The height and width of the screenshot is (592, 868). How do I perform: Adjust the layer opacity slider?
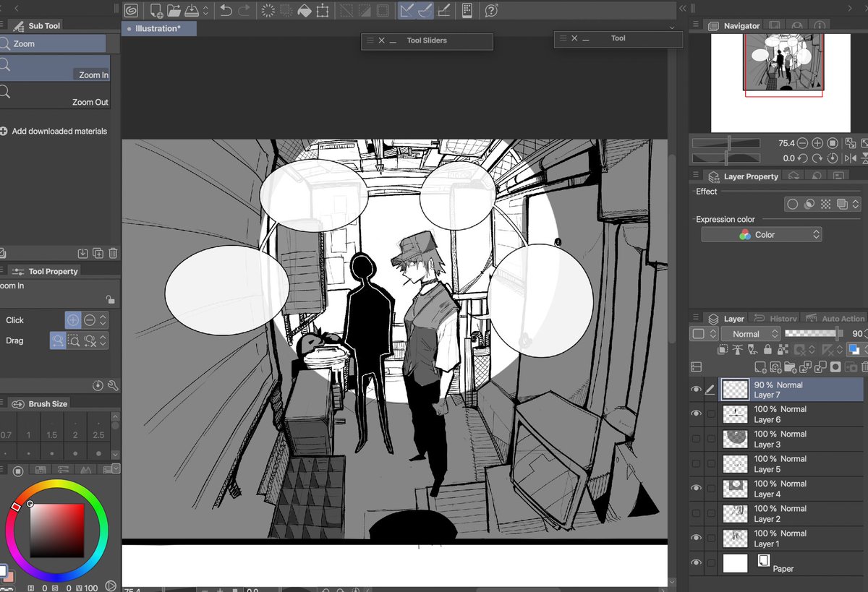[814, 333]
